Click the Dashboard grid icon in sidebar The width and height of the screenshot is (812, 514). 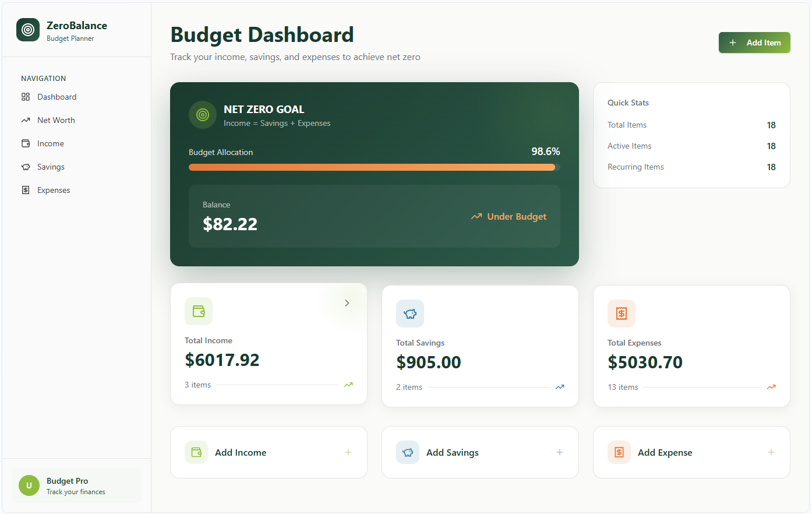26,97
